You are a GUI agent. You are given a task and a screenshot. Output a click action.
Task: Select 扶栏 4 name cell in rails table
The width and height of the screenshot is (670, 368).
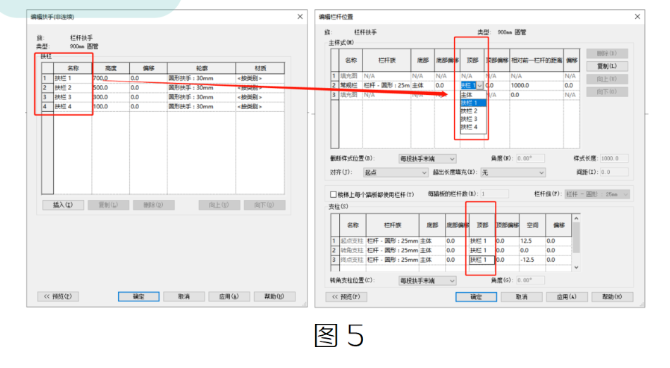click(72, 106)
